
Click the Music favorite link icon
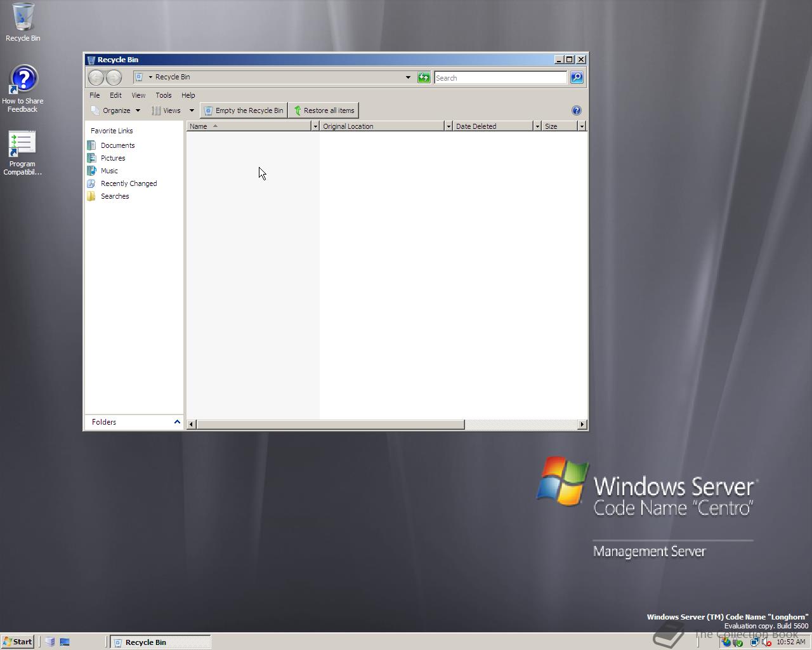pos(91,171)
